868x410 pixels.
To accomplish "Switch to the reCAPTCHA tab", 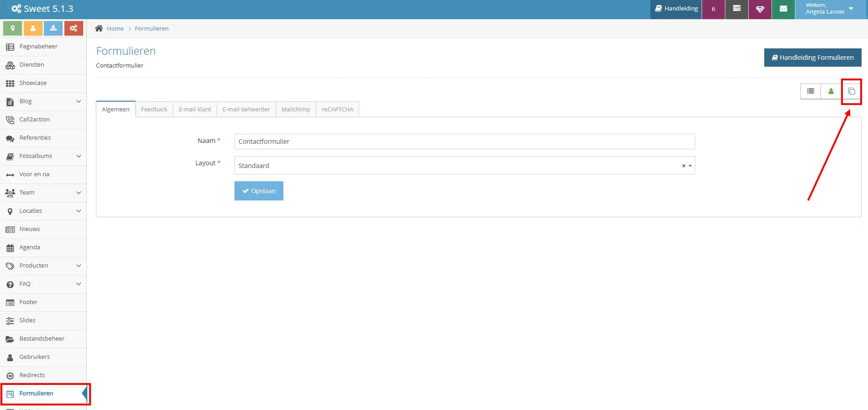I will [337, 110].
